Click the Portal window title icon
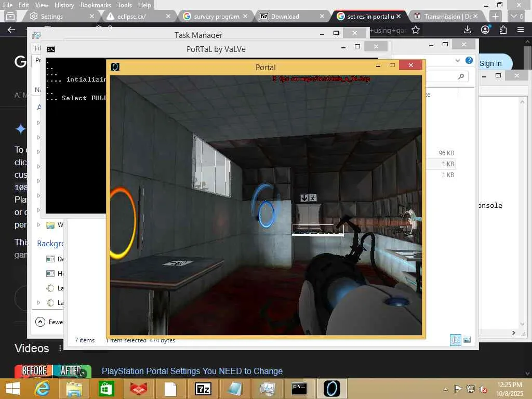 [115, 67]
